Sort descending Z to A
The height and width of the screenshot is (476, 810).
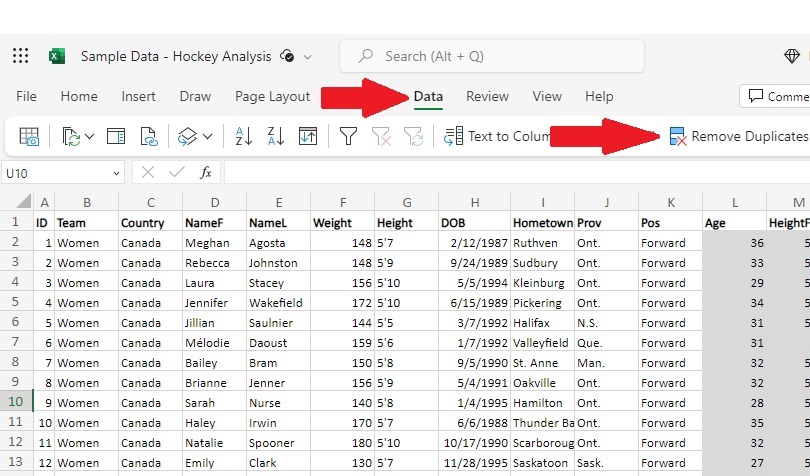275,136
